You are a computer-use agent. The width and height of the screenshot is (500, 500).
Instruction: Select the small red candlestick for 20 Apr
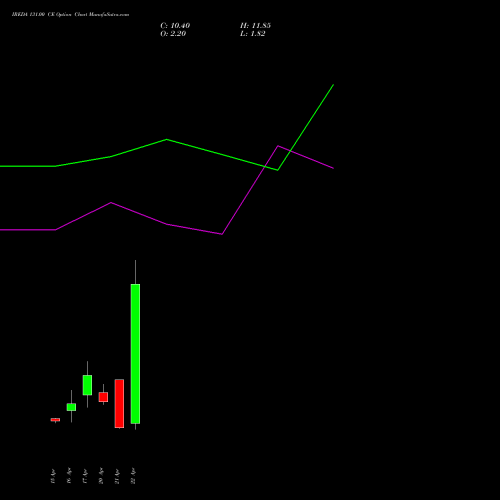point(103,397)
